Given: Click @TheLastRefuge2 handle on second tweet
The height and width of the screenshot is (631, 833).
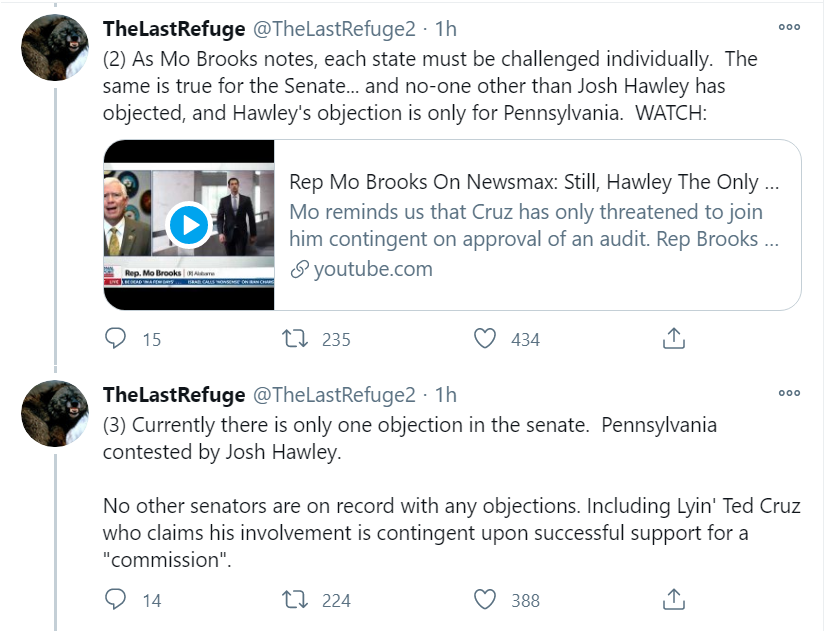Looking at the screenshot, I should [x=333, y=395].
